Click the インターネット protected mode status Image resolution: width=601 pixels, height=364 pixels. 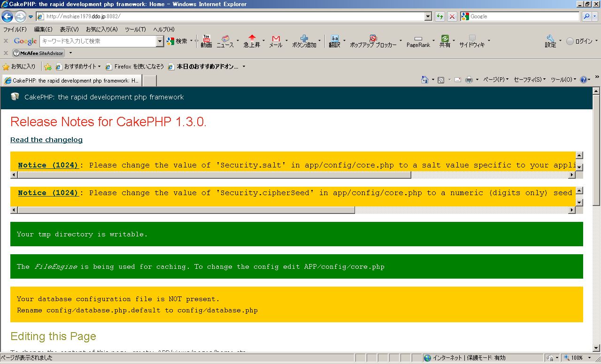[465, 358]
